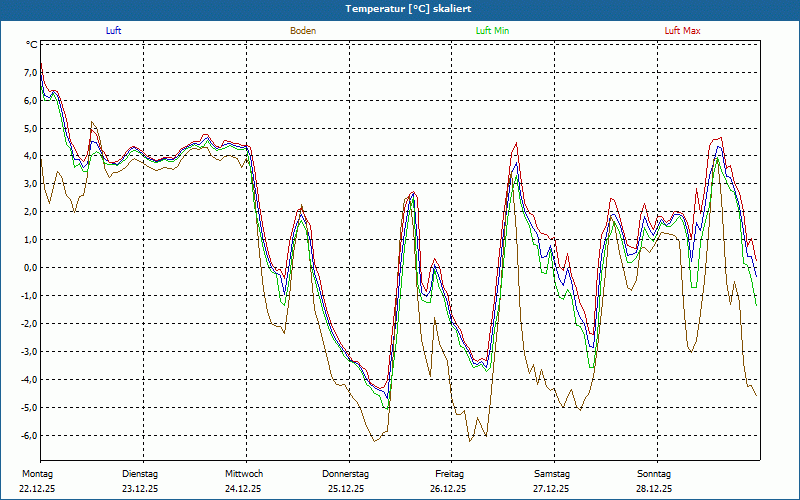Click the -3.0 y-axis value
Screen dimensions: 800x500
27,352
